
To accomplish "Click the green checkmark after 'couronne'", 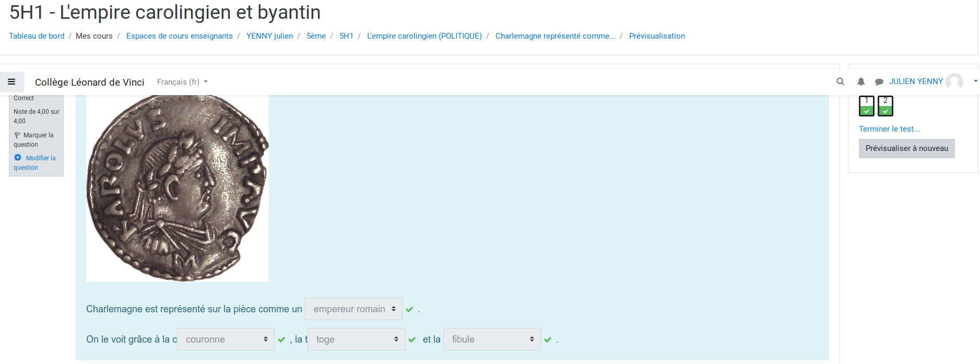I will [281, 340].
